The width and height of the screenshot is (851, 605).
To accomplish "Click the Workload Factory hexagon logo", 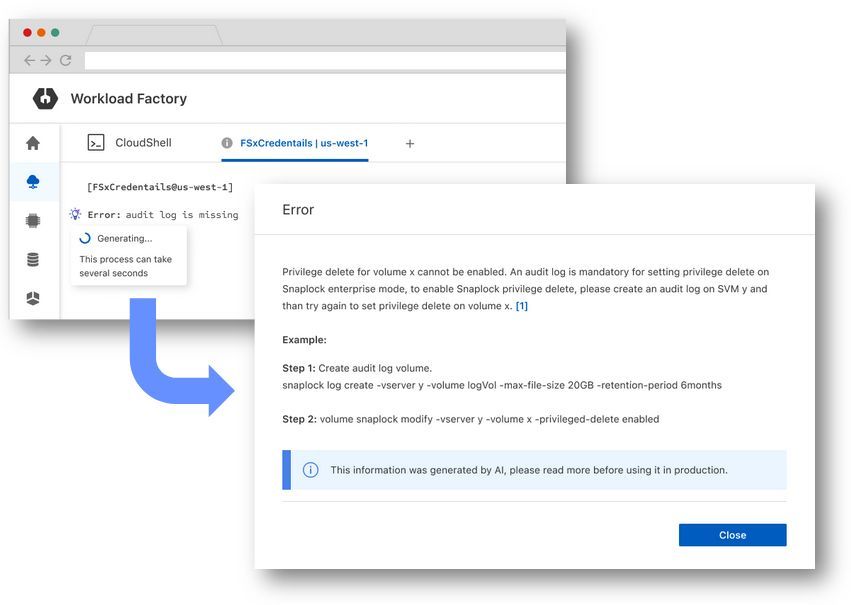I will tap(45, 98).
